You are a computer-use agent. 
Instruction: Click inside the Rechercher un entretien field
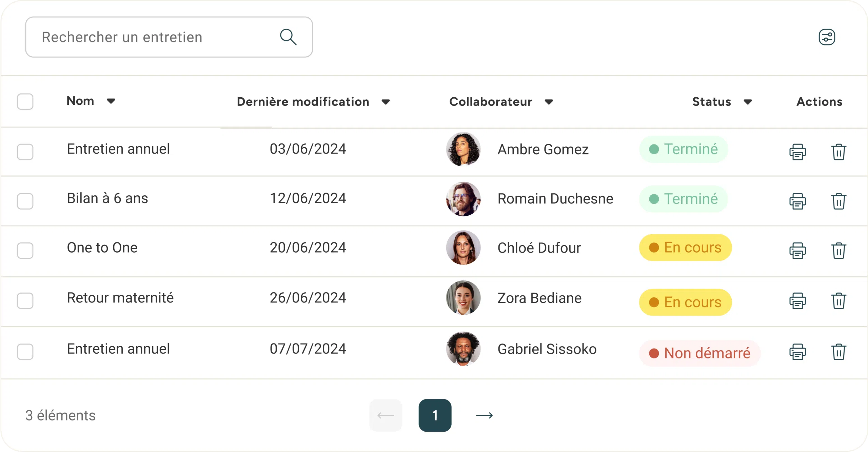(136, 37)
